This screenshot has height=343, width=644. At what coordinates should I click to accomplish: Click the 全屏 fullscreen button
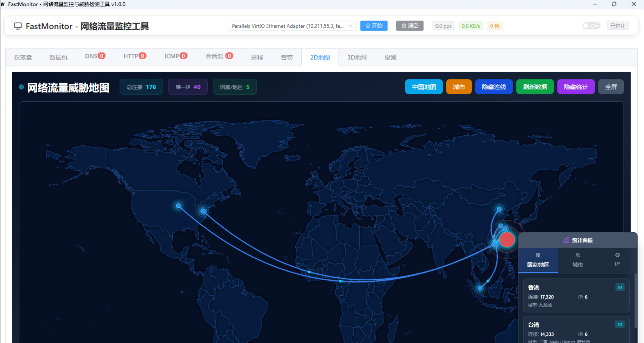(611, 87)
